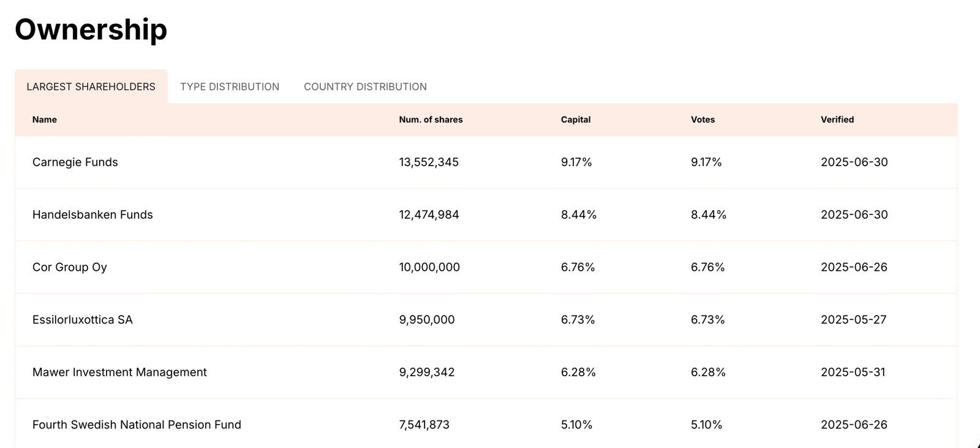Click Mawer Investment Management capital 6.28%
The width and height of the screenshot is (980, 448).
(578, 372)
